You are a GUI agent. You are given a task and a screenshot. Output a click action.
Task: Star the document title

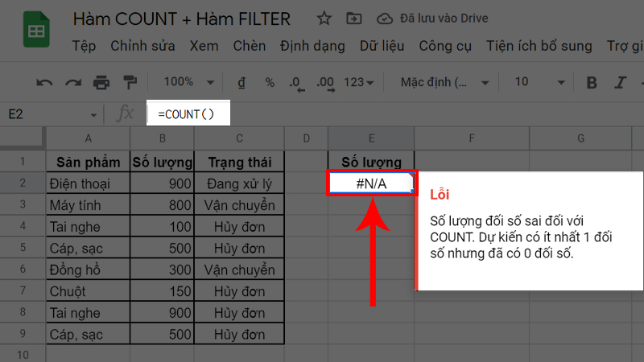(x=324, y=19)
